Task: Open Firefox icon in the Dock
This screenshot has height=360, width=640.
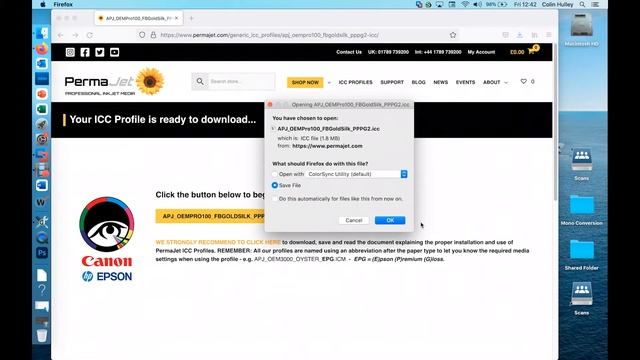Action: [x=42, y=49]
